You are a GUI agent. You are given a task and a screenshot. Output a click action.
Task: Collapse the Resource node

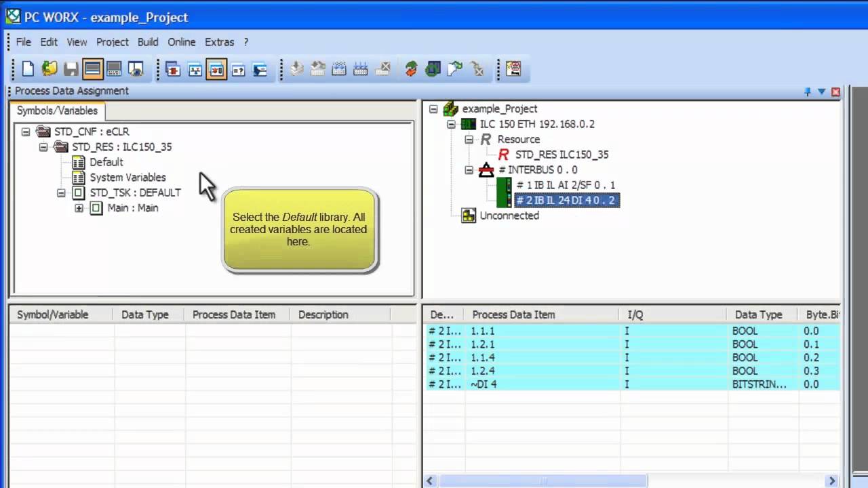point(469,140)
